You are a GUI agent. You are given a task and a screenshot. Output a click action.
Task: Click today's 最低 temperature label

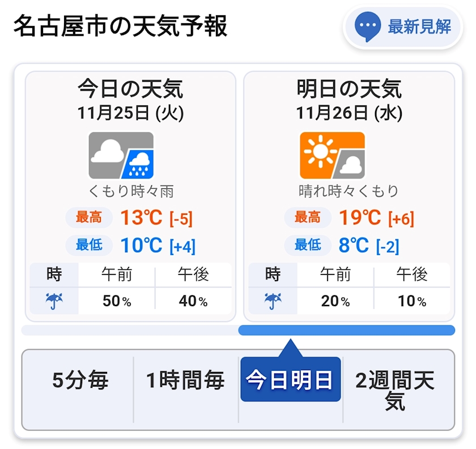click(88, 245)
